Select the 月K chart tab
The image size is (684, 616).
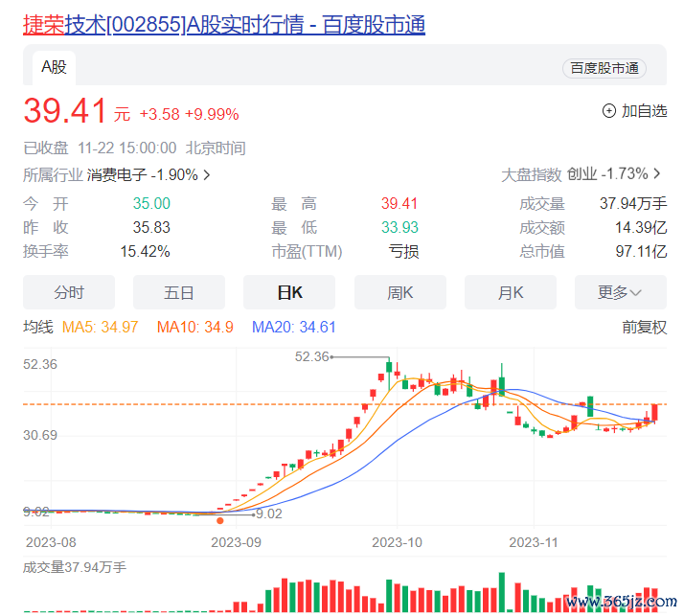(511, 292)
